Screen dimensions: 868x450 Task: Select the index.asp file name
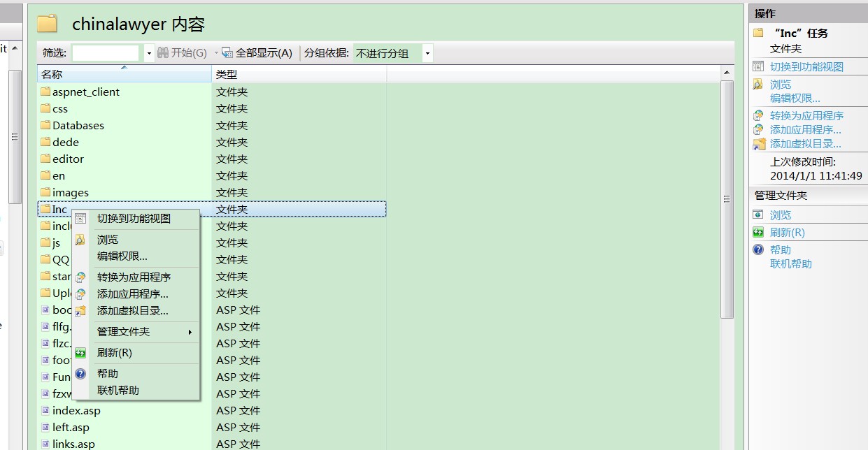pyautogui.click(x=76, y=410)
